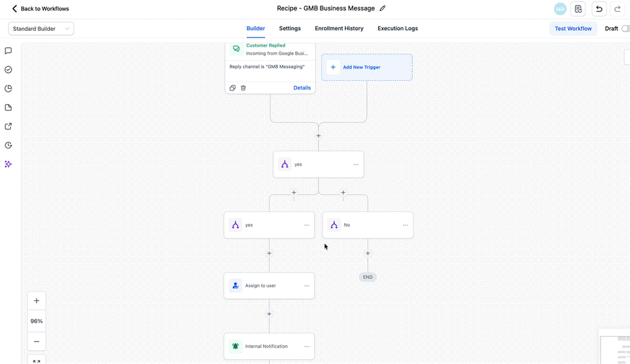Open the three-dot menu on Assign to user
This screenshot has height=364, width=630.
pyautogui.click(x=307, y=286)
